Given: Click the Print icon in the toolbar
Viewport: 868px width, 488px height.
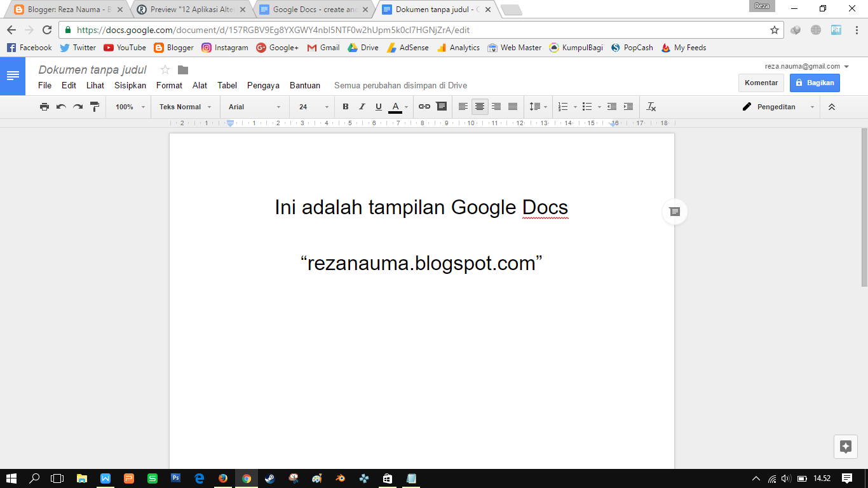Looking at the screenshot, I should click(44, 106).
